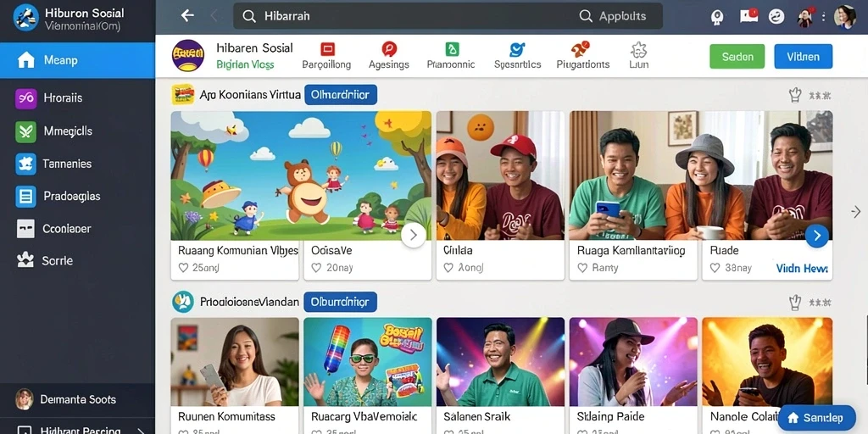The image size is (868, 434).
Task: Open Pradoagias in the sidebar
Action: click(77, 196)
